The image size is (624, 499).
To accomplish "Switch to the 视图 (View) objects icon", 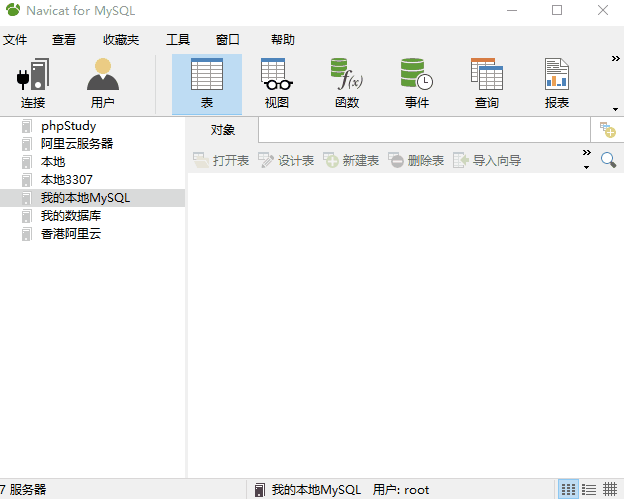I will pyautogui.click(x=277, y=84).
